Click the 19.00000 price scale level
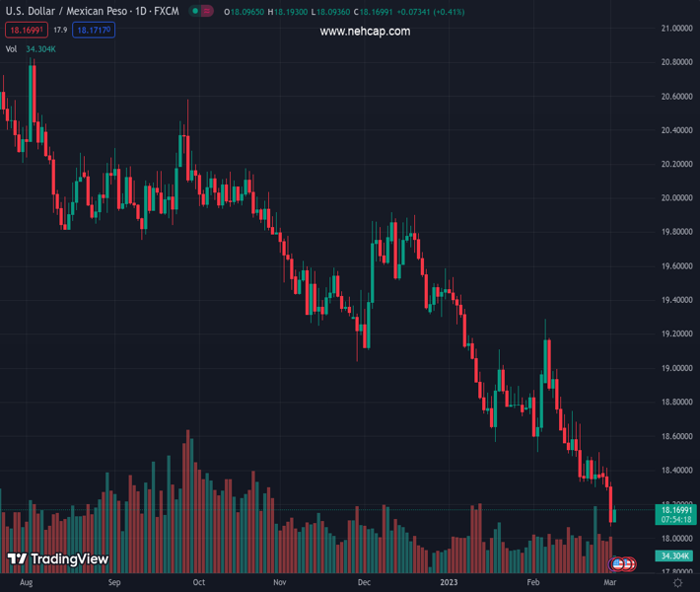The width and height of the screenshot is (700, 592). pos(675,368)
